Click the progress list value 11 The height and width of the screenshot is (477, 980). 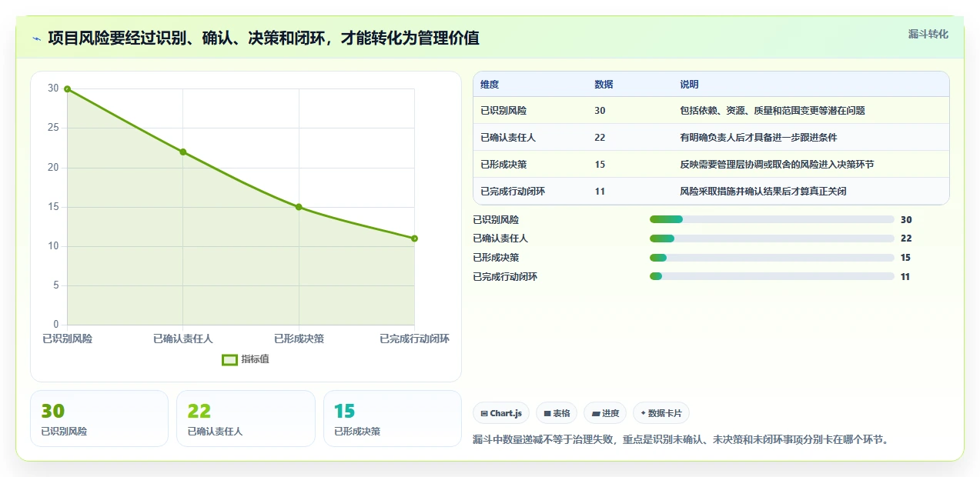point(905,276)
